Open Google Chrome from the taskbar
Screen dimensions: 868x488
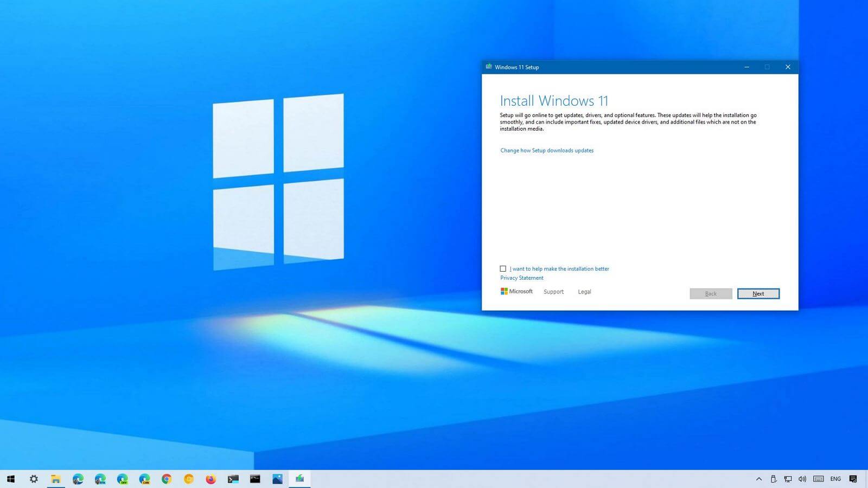(x=167, y=479)
